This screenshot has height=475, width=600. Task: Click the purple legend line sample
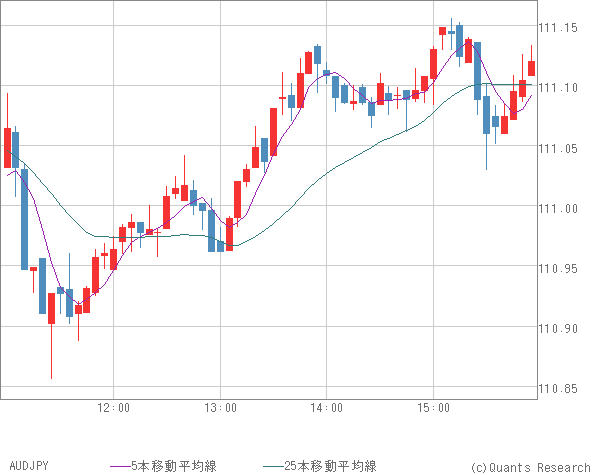(121, 466)
